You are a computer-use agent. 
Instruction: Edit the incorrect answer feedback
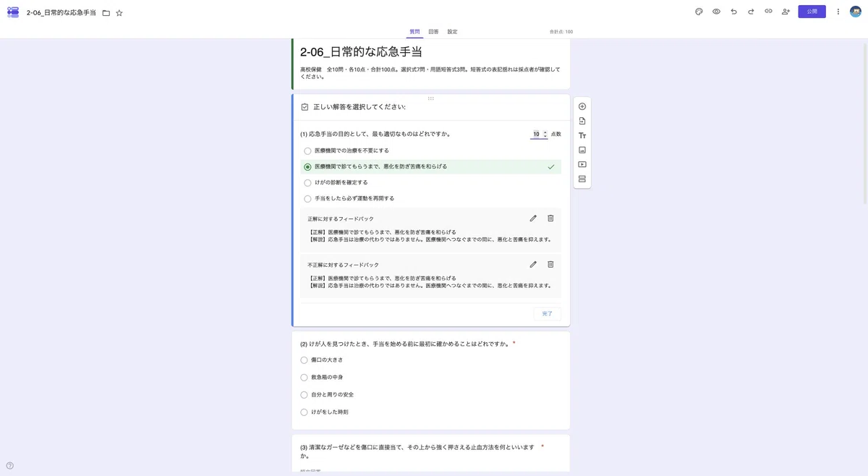(533, 264)
